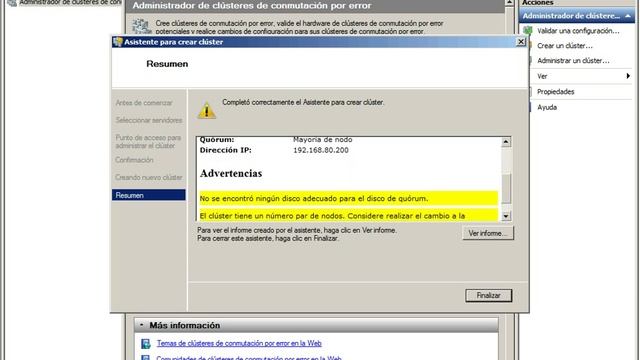
Task: Click the Mayoría de nodo value
Action: coord(322,140)
